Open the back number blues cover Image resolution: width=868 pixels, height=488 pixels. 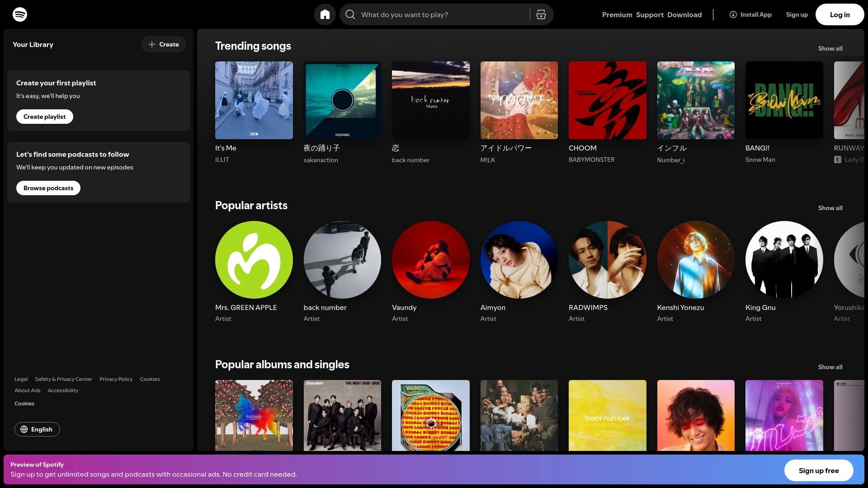click(430, 100)
